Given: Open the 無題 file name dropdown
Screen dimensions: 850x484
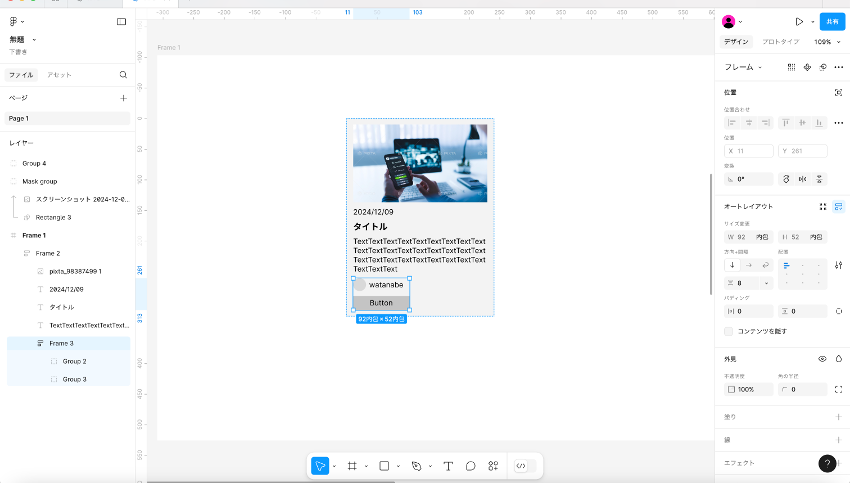Looking at the screenshot, I should 22,40.
